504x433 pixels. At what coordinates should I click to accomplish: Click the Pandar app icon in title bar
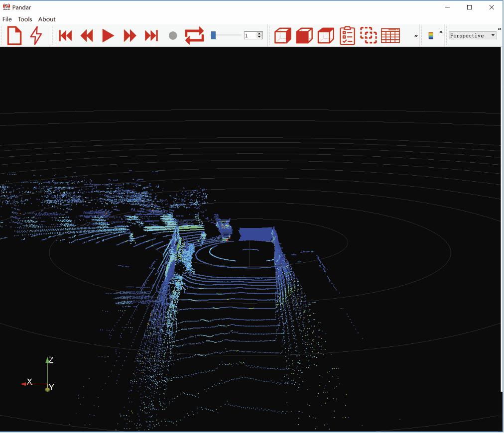(x=6, y=7)
